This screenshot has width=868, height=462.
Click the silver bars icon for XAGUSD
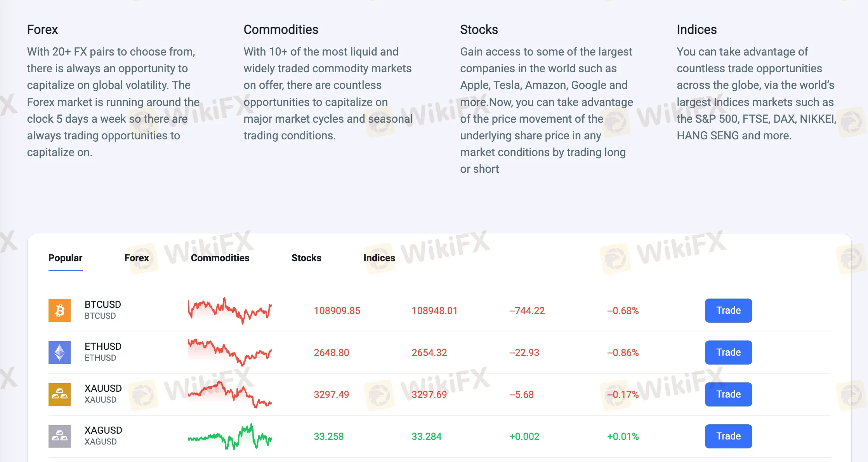click(x=59, y=436)
